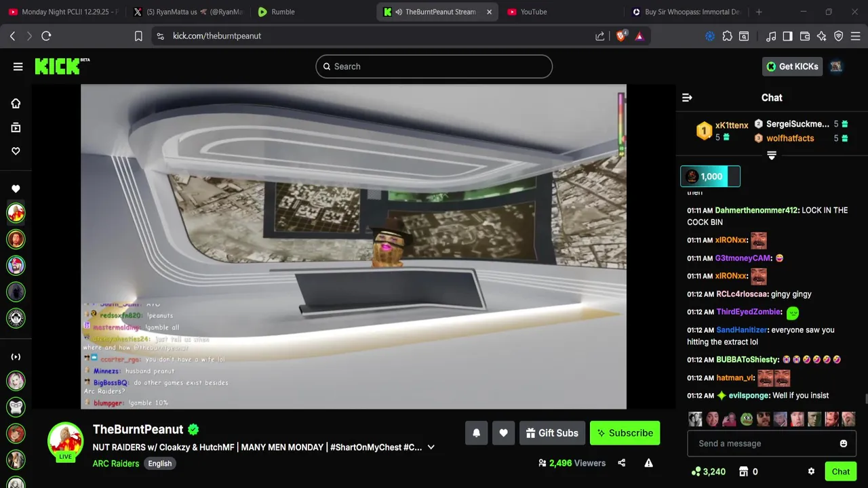Toggle the browser sidebar panel

point(787,36)
